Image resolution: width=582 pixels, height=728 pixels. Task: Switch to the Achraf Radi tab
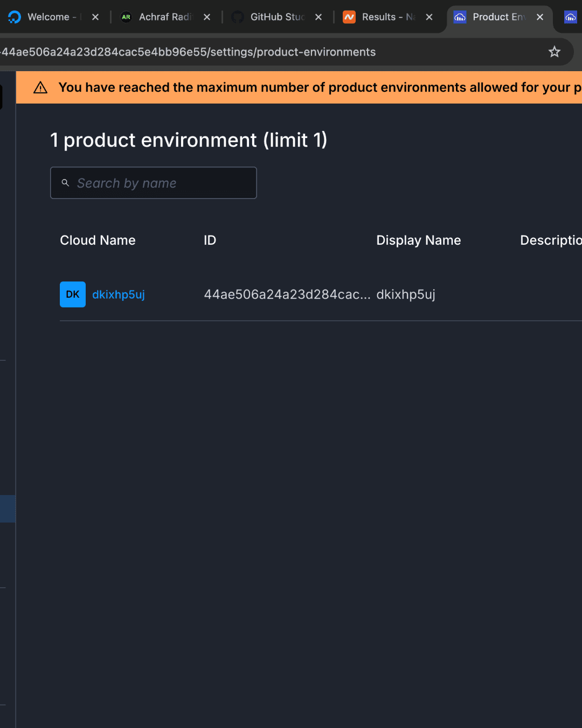[x=162, y=17]
